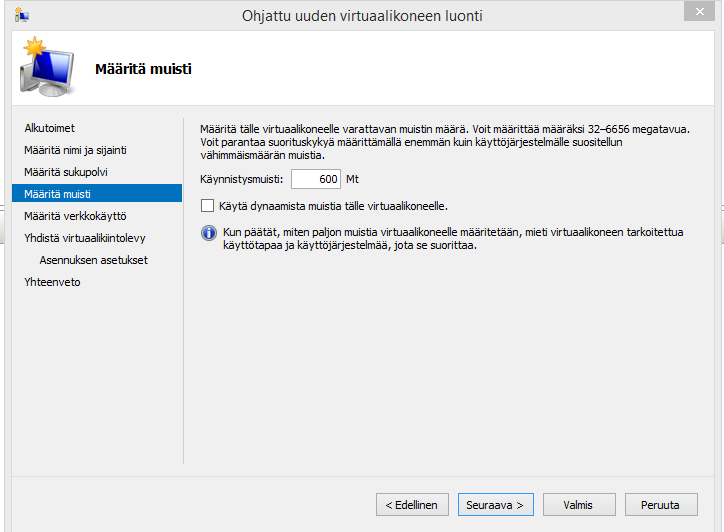This screenshot has width=724, height=532.
Task: Click the virtual machine computer icon in header
Action: [x=47, y=67]
